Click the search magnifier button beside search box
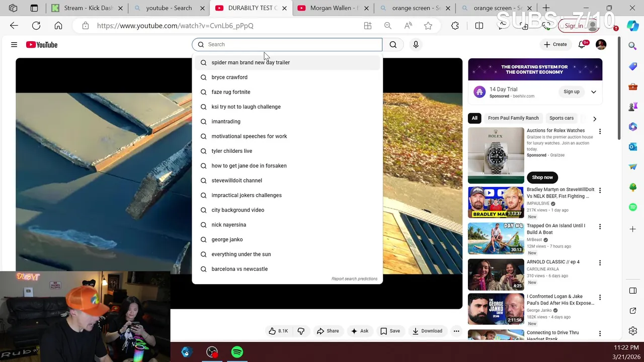Image resolution: width=644 pixels, height=362 pixels. [x=393, y=45]
